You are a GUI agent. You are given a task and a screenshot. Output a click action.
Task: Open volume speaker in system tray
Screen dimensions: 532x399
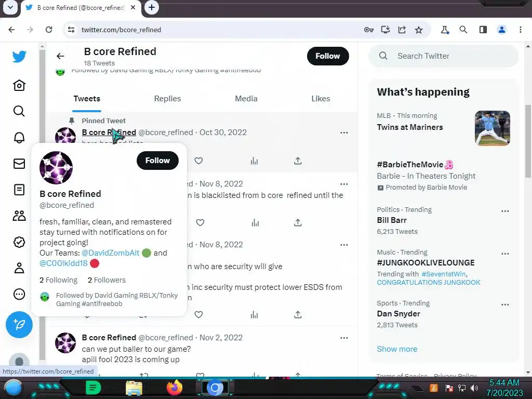click(x=475, y=388)
